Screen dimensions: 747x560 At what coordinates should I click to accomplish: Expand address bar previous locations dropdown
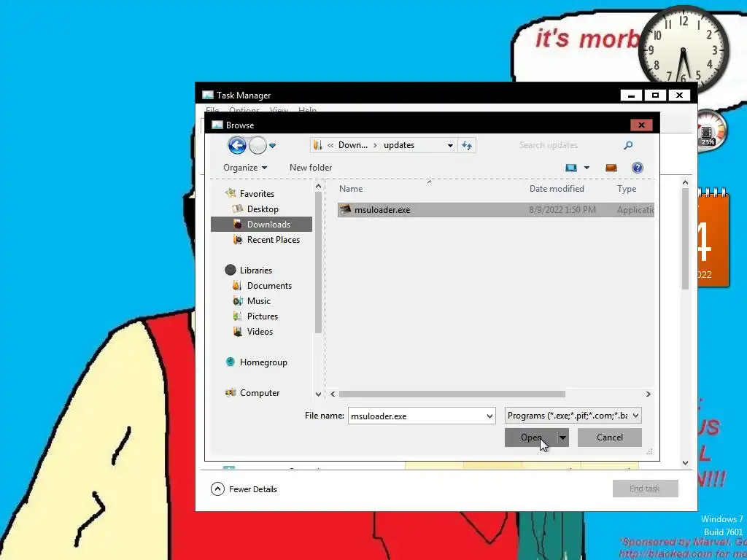(450, 146)
